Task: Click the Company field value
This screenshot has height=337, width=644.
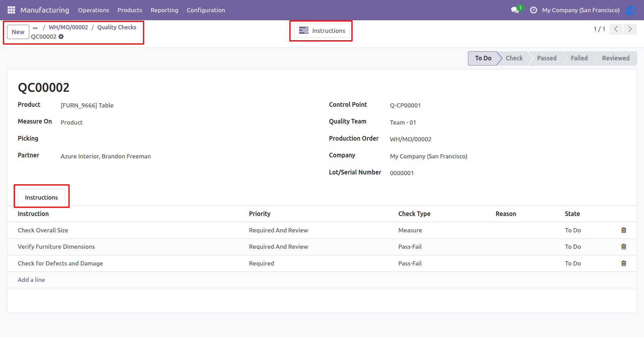Action: [429, 156]
